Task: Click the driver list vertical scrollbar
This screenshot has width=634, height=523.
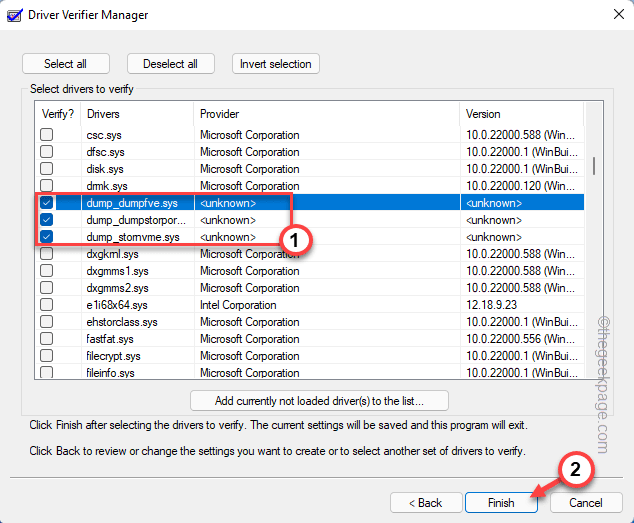Action: click(x=594, y=250)
